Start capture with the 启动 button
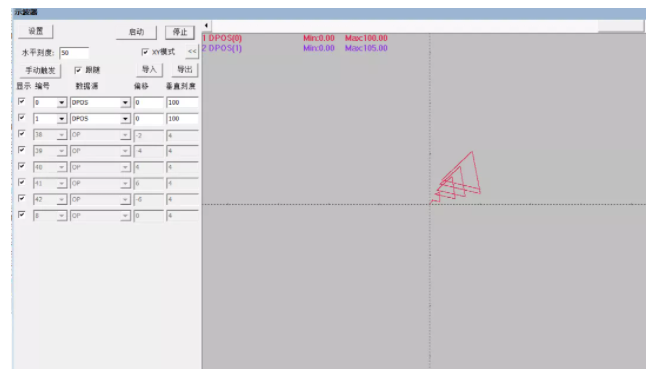Image resolution: width=653 pixels, height=377 pixels. tap(136, 32)
